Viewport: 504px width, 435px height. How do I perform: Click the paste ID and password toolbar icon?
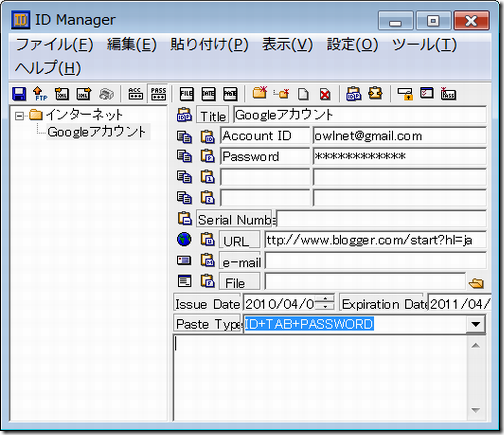tap(354, 94)
